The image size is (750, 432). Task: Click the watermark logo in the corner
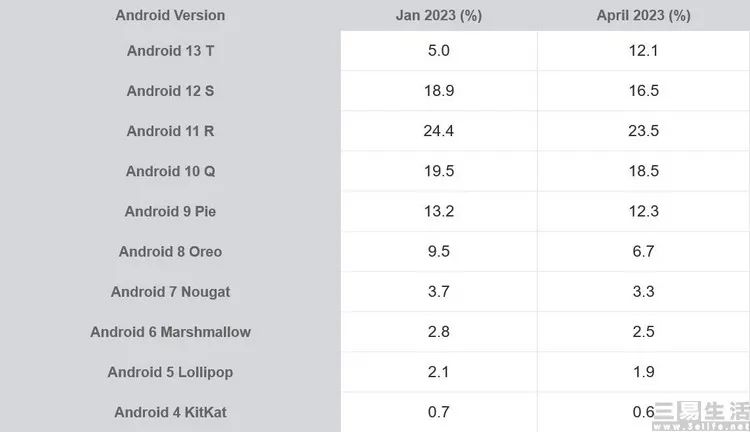(x=701, y=416)
